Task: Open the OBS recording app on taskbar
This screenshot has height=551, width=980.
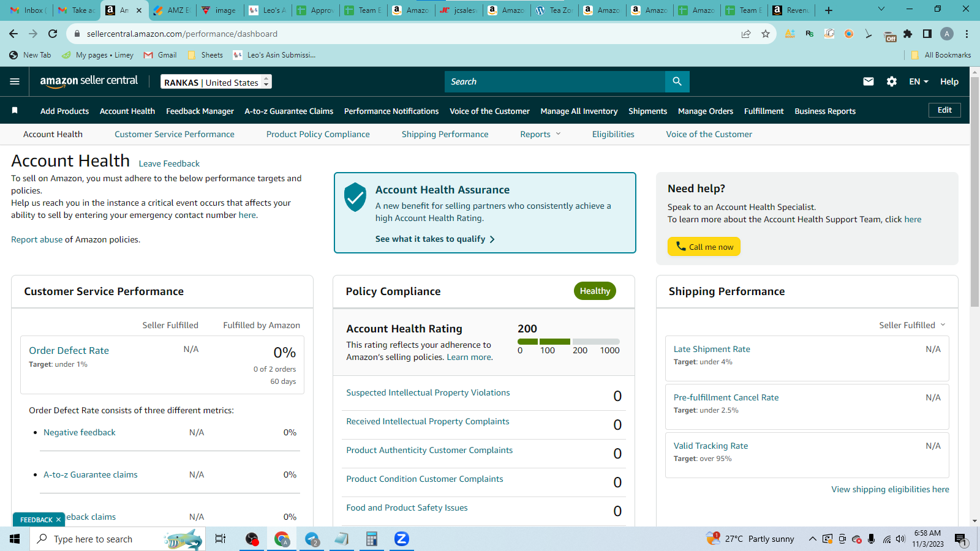Action: coord(252,539)
